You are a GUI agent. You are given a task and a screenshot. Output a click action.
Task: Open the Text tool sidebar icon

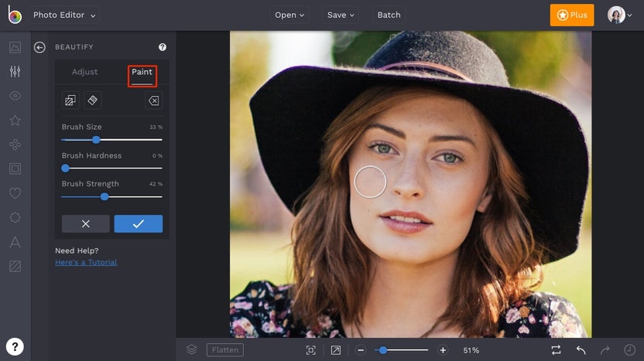[x=15, y=242]
